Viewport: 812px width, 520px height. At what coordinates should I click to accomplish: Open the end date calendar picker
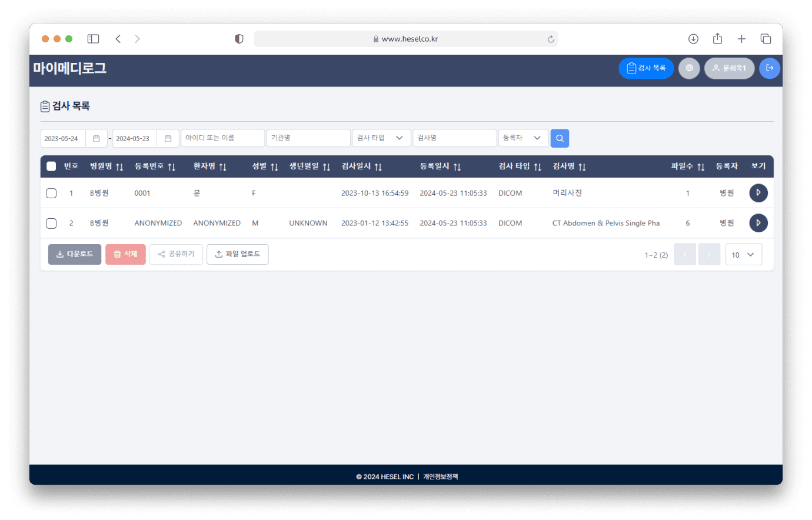168,138
